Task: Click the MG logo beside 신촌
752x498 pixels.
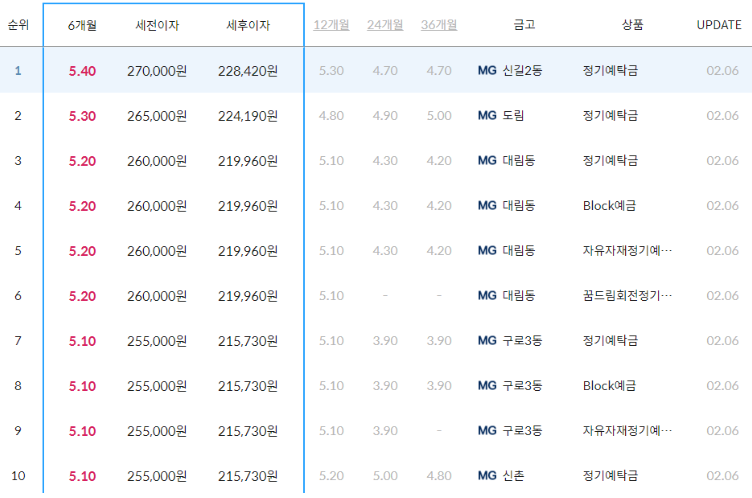Action: coord(487,475)
